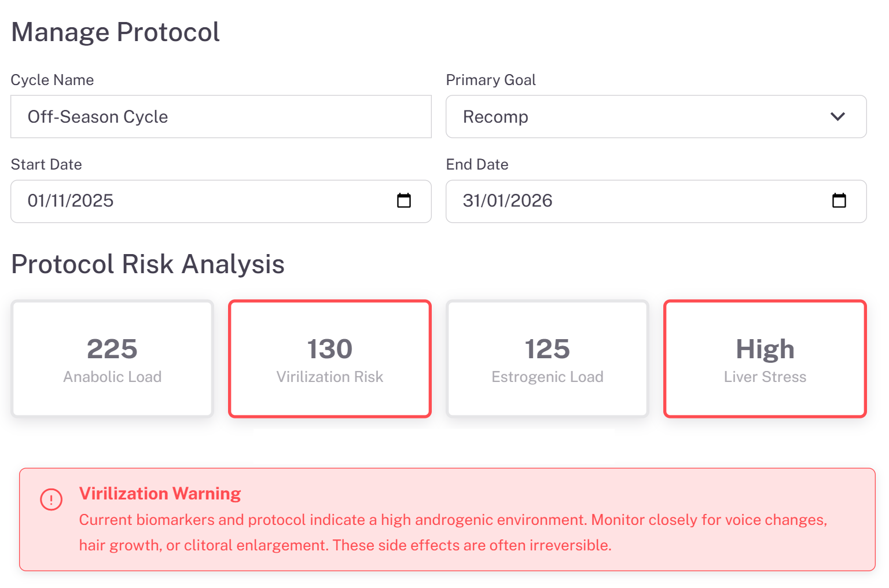Click the word Recomp in Primary Goal
This screenshot has height=588, width=889.
coord(495,117)
